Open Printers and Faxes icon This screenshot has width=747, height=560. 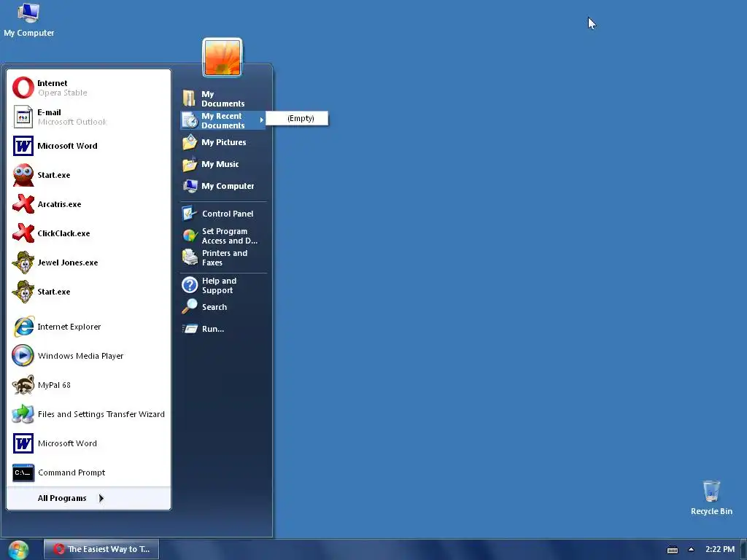pos(190,257)
